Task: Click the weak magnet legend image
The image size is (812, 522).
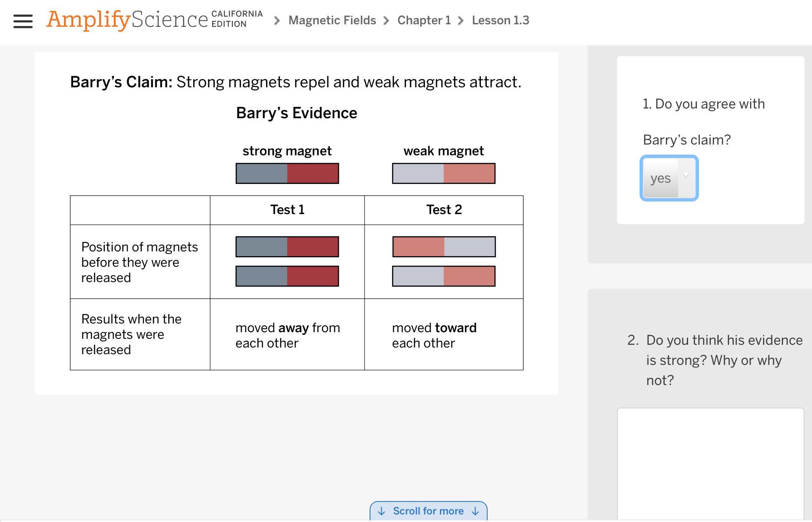Action: point(444,173)
